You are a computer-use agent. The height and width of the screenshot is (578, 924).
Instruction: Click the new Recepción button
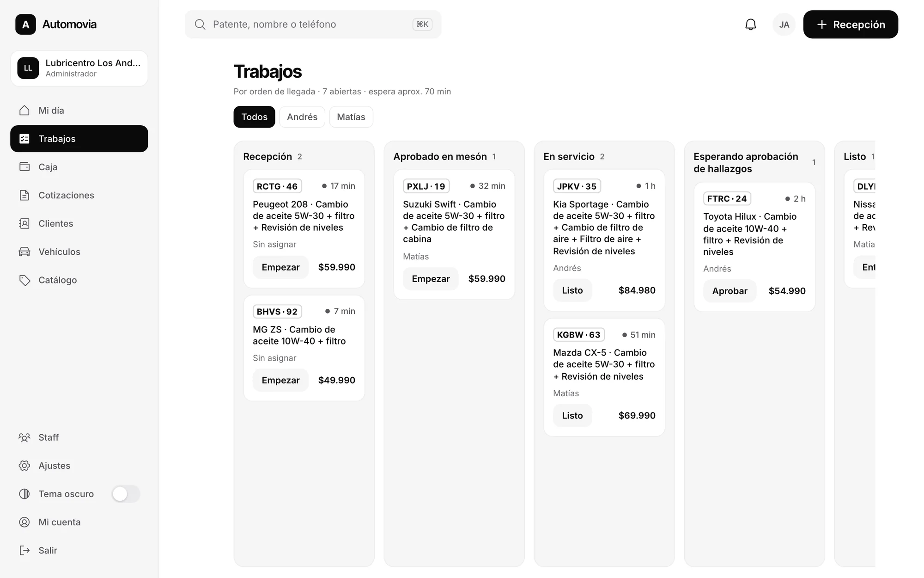851,25
